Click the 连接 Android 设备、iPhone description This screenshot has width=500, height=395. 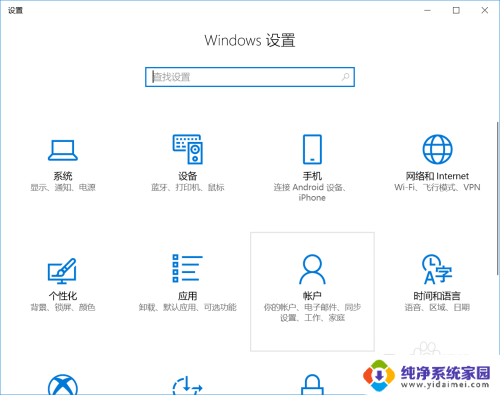click(x=310, y=193)
